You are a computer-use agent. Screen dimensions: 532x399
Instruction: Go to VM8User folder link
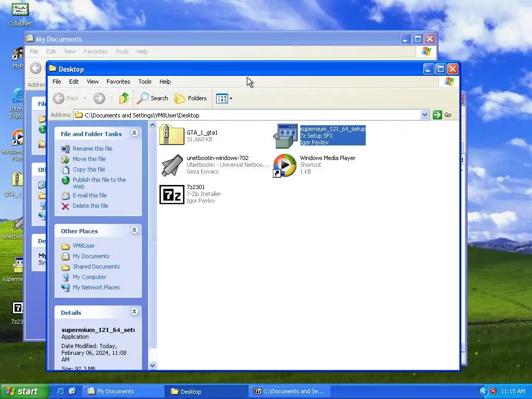tap(84, 246)
